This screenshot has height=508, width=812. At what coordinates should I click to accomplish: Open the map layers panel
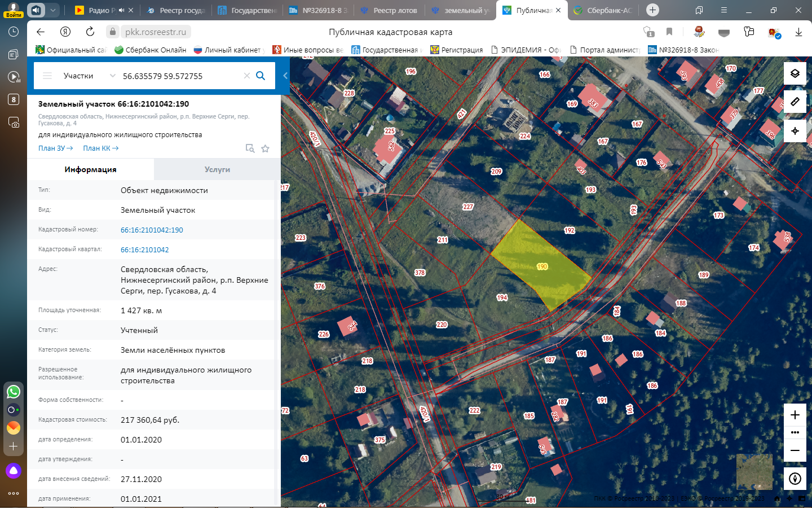(795, 73)
